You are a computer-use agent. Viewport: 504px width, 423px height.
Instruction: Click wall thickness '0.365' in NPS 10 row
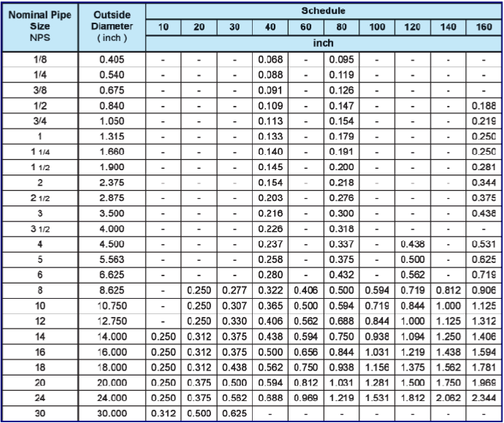270,305
